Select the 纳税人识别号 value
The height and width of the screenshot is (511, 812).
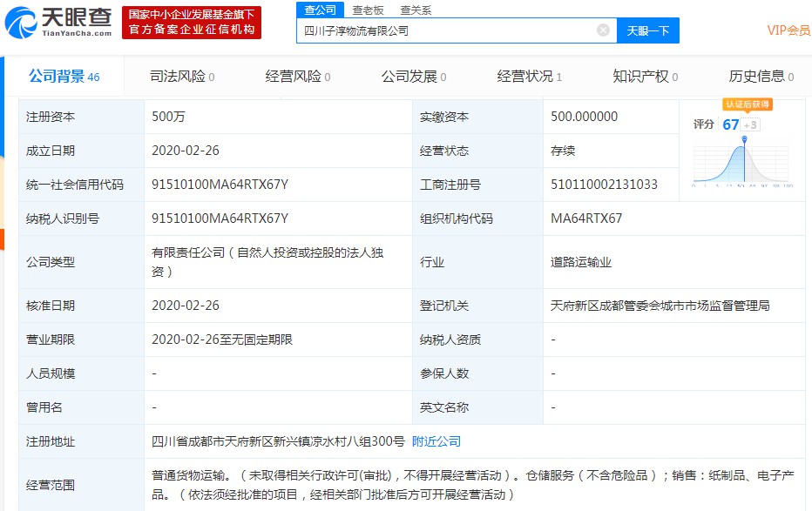(220, 219)
